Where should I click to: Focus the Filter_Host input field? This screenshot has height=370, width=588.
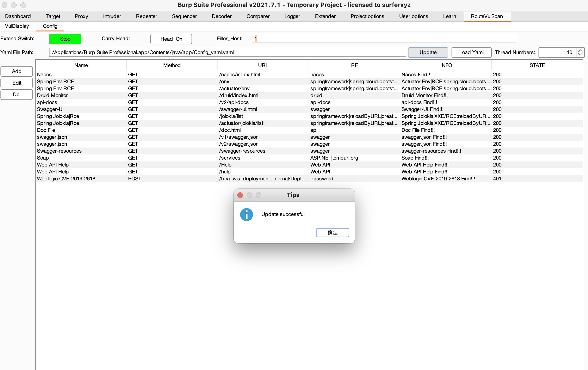383,38
